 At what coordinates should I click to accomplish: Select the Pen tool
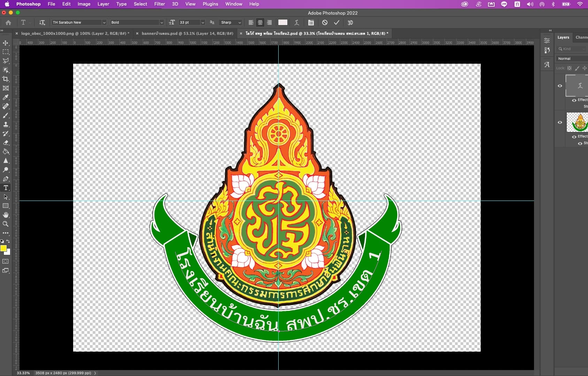(6, 179)
